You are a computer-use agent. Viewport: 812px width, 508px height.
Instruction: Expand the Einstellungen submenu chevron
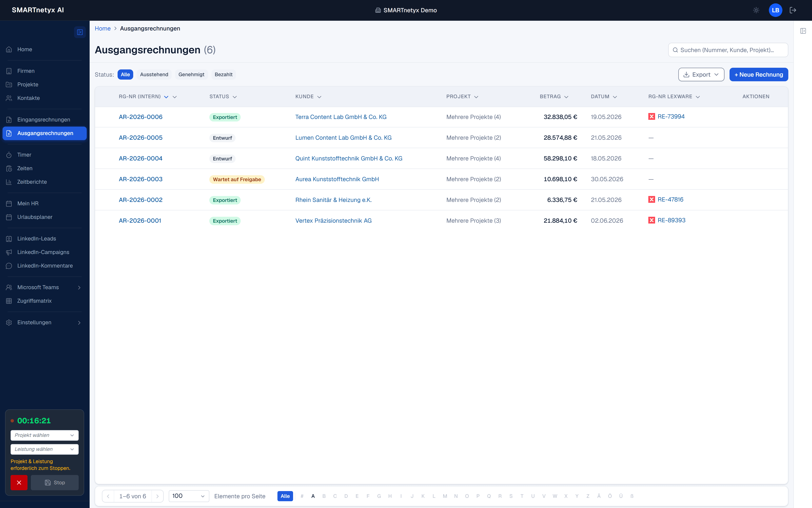(79, 323)
